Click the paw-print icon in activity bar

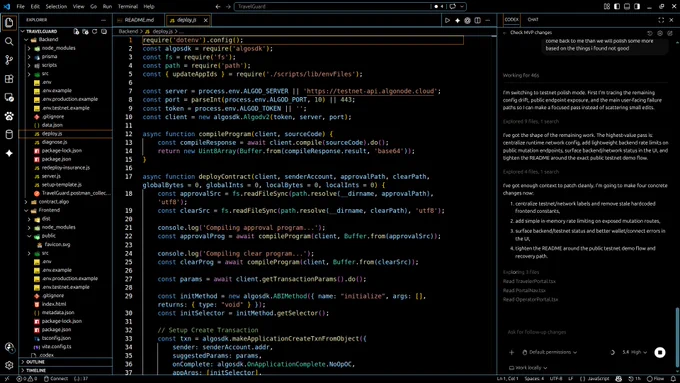click(x=9, y=116)
